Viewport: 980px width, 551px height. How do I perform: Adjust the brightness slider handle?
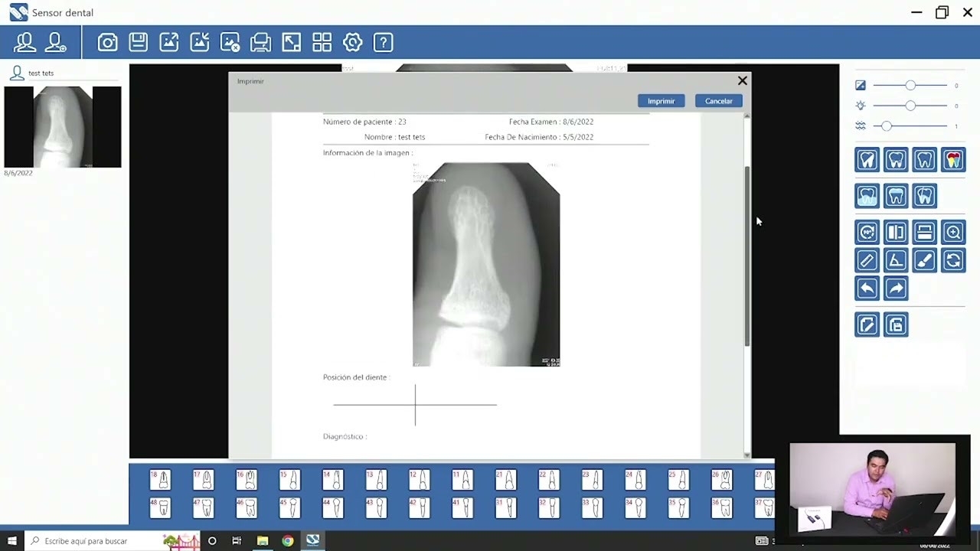point(910,106)
